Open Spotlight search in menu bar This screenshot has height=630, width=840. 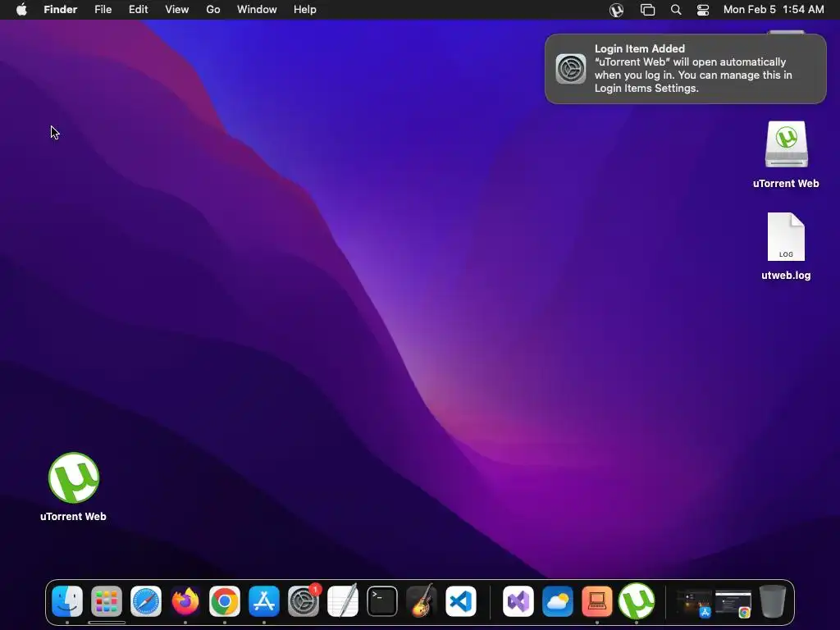click(676, 10)
